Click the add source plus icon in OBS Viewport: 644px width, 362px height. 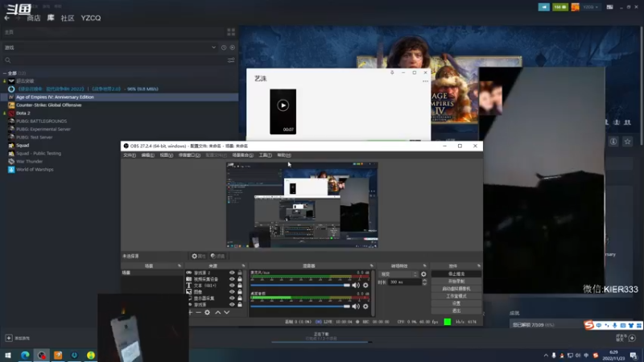[191, 312]
